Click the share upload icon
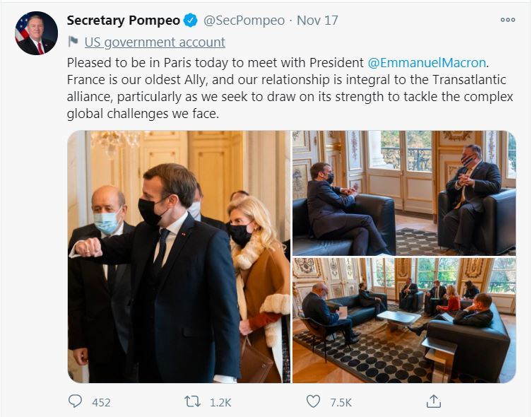532x417 pixels. coord(433,401)
